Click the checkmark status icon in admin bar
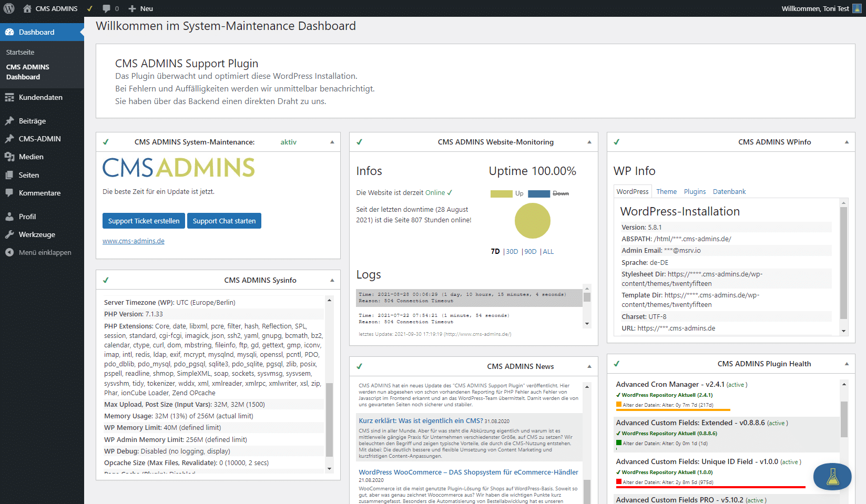The width and height of the screenshot is (866, 504). coord(90,8)
